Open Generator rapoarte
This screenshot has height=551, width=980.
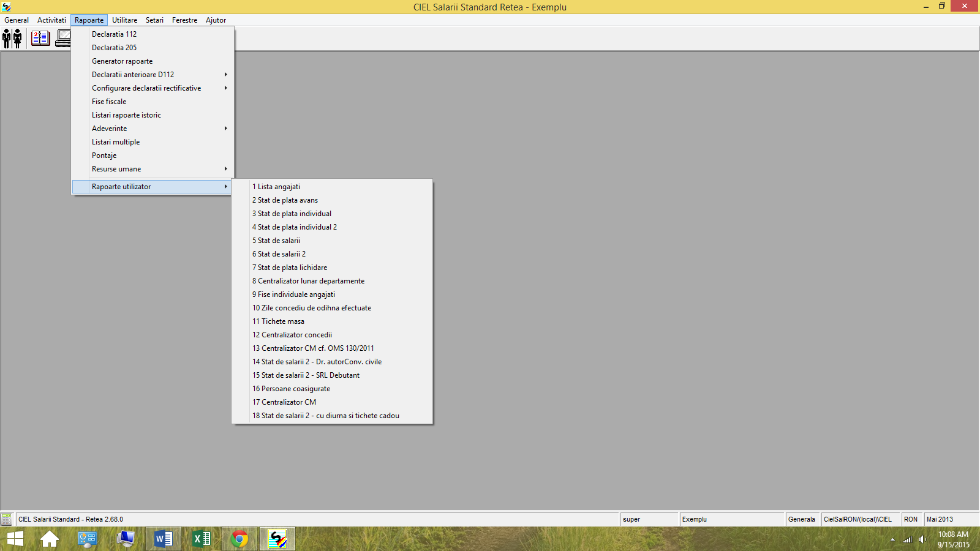coord(152,61)
